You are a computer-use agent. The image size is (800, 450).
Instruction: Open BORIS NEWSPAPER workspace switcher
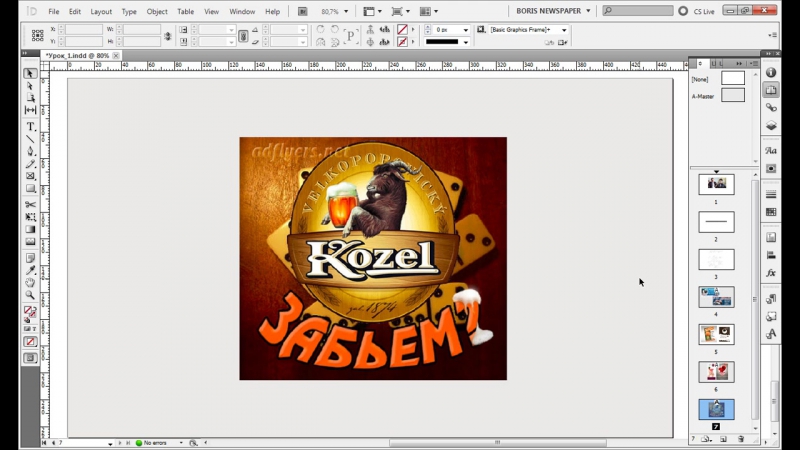coord(554,11)
